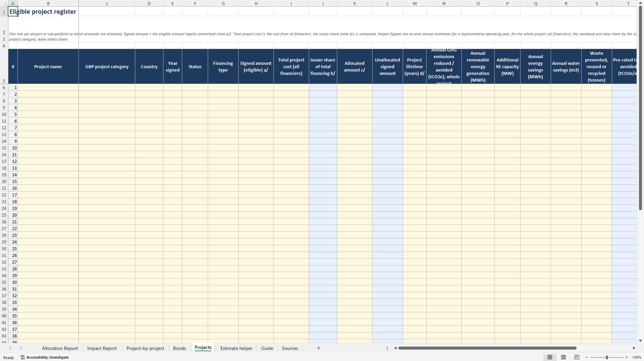Open the sheet tab options dots

tap(387, 349)
